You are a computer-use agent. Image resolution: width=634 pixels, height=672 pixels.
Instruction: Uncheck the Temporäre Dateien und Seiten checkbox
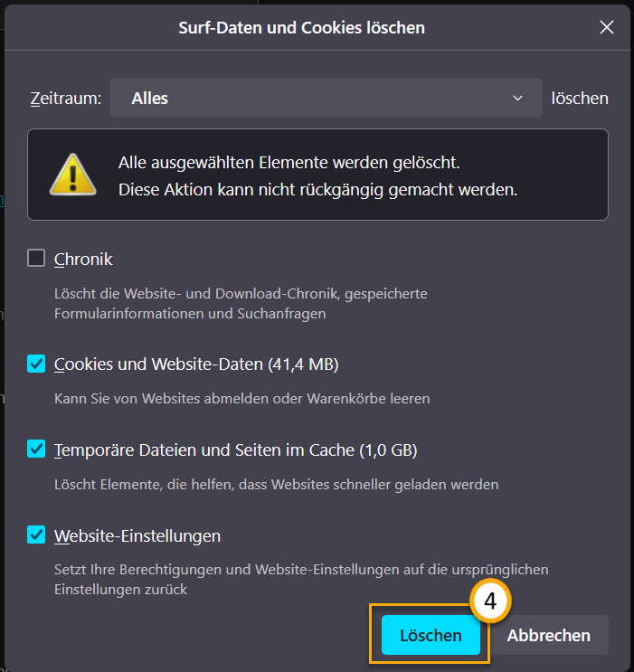[x=36, y=450]
